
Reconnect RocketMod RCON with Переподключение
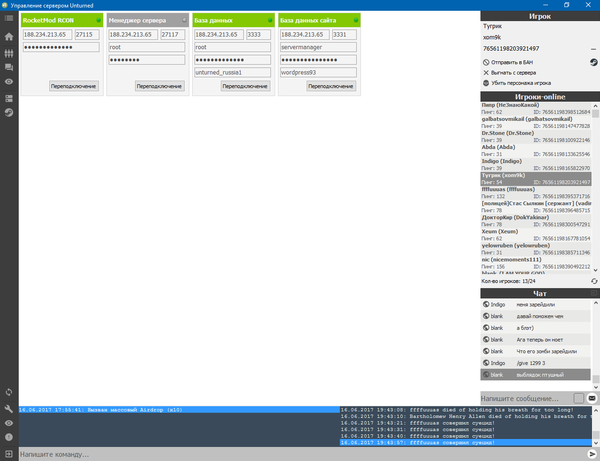click(x=73, y=86)
